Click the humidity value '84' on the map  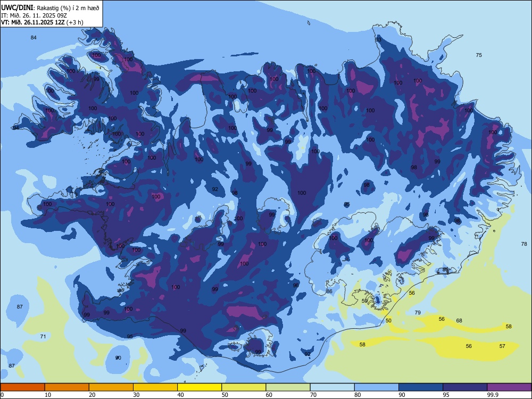(x=33, y=37)
